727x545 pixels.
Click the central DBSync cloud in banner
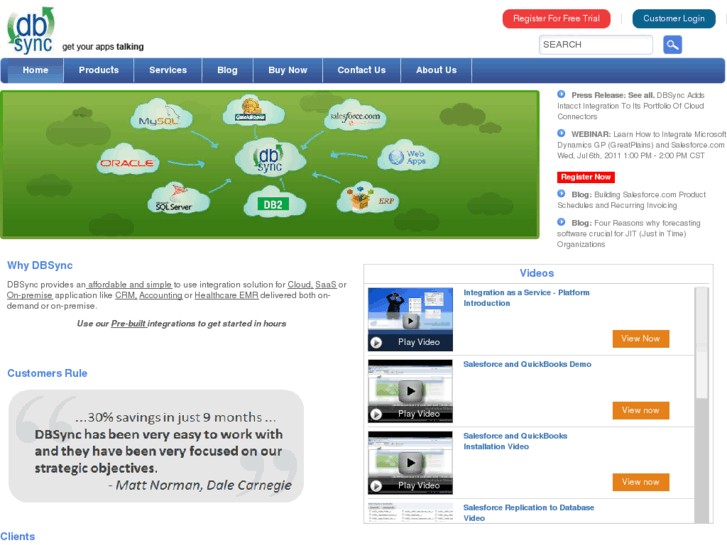pyautogui.click(x=270, y=159)
